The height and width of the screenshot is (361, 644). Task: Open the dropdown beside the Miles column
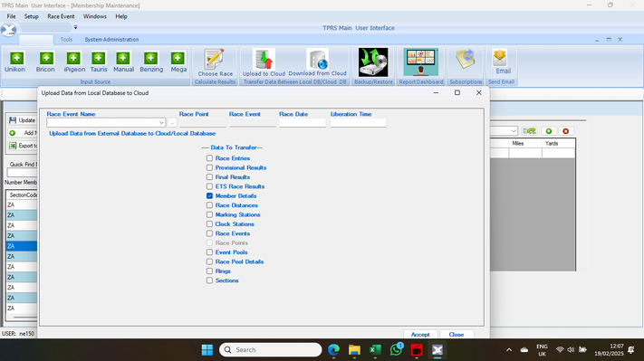[x=514, y=131]
